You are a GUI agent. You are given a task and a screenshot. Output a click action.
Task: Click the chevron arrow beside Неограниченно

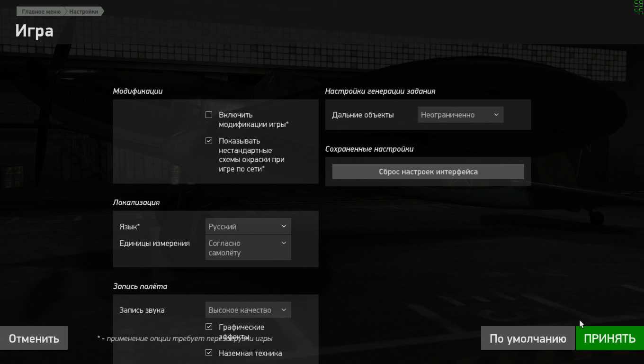point(496,114)
